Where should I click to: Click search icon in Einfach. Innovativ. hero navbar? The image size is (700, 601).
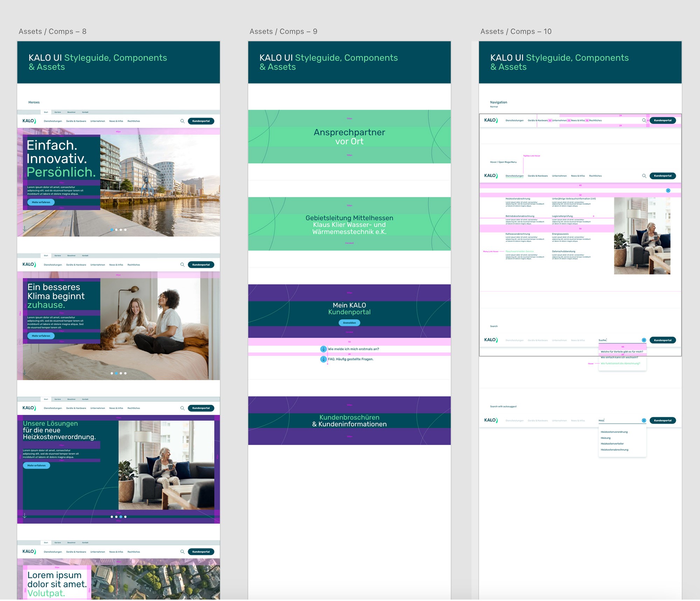click(182, 121)
